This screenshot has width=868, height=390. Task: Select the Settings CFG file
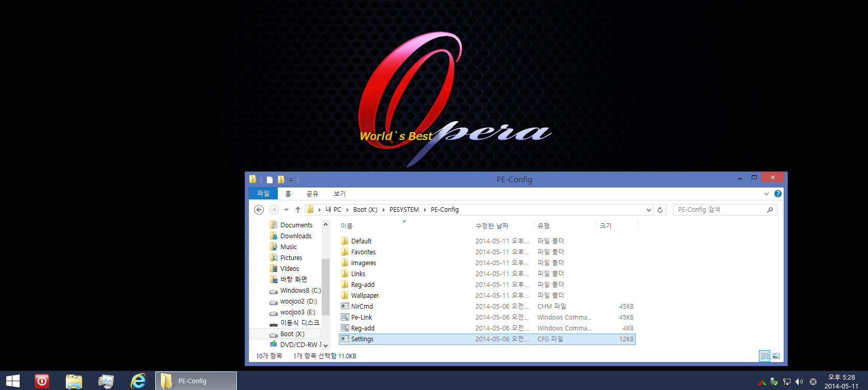pos(487,339)
